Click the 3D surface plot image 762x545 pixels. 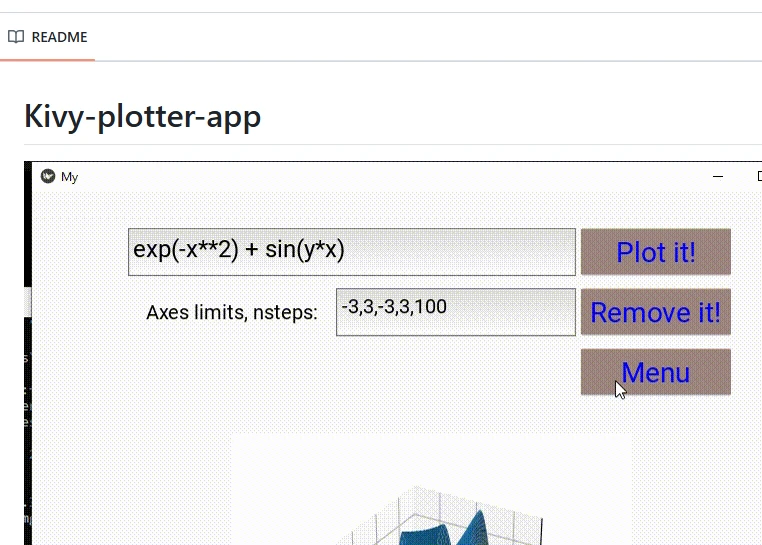coord(431,490)
